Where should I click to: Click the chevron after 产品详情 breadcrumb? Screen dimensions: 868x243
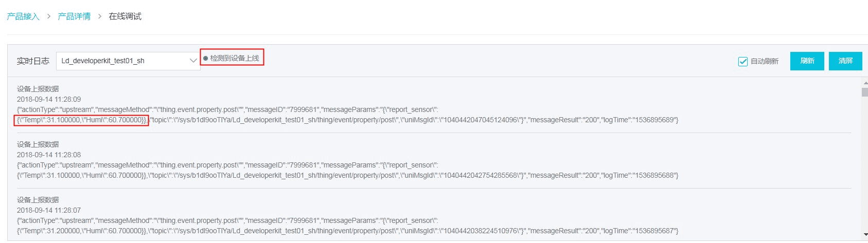[x=99, y=16]
